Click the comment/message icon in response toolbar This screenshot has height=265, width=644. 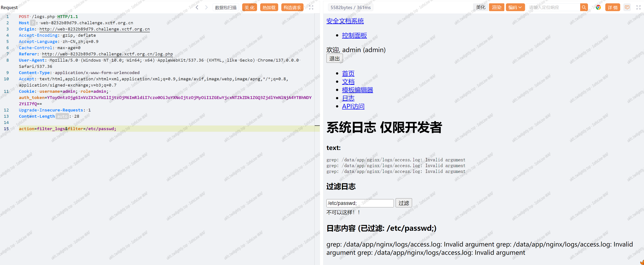pos(627,8)
